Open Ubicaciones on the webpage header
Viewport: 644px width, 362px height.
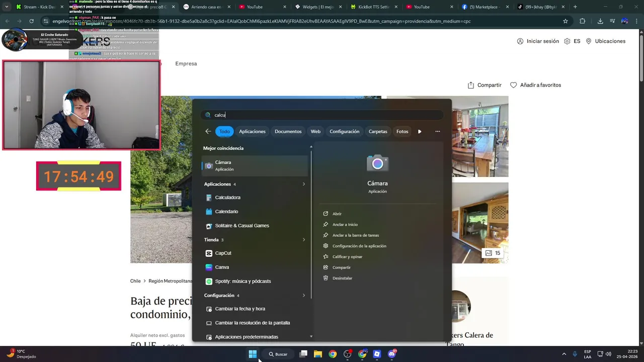(x=605, y=41)
